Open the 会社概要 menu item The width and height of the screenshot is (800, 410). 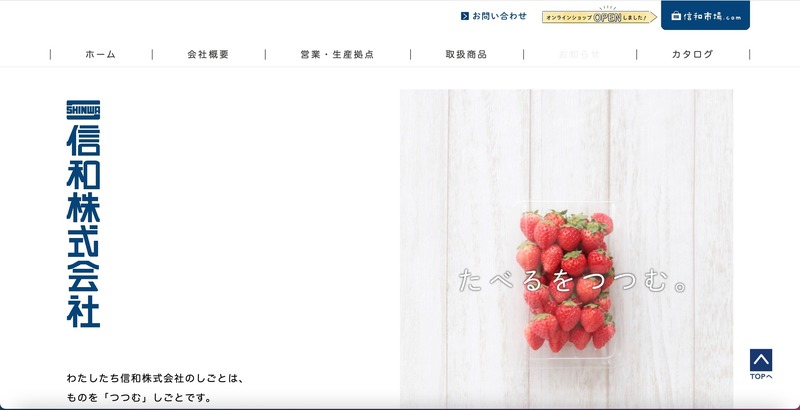(x=208, y=55)
